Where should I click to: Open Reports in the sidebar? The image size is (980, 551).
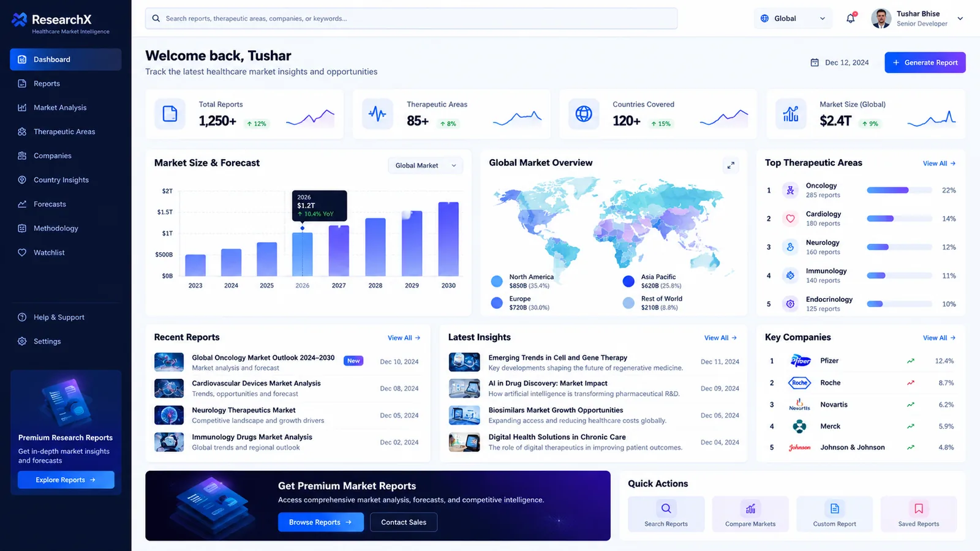point(66,83)
